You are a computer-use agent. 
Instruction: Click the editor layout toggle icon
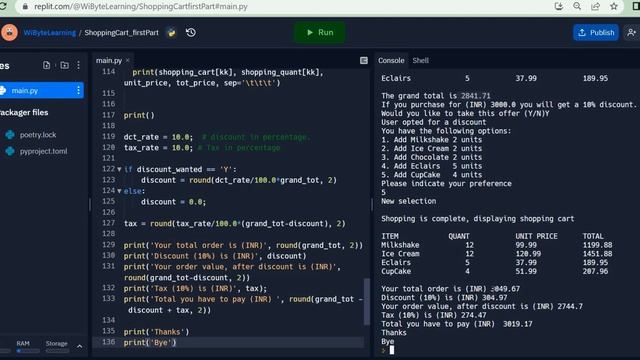coord(364,60)
